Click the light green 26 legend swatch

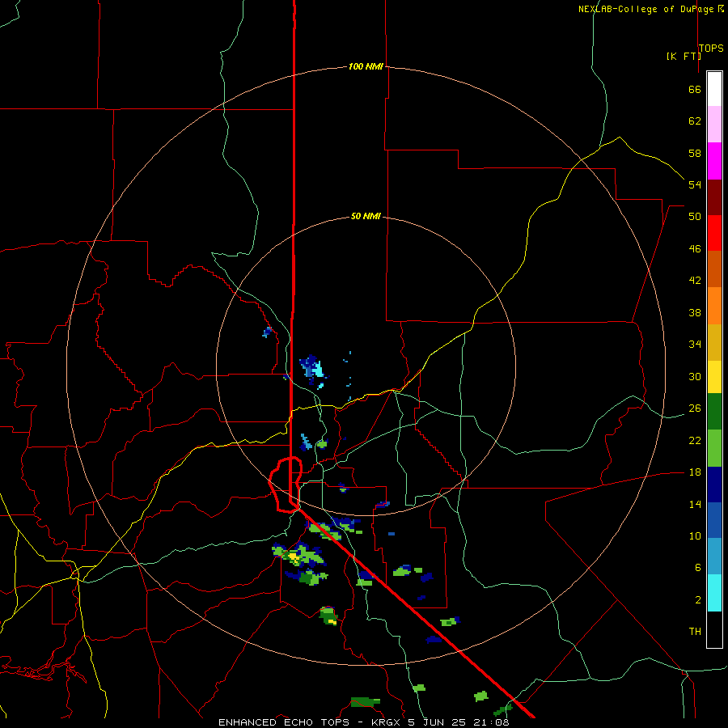714,448
